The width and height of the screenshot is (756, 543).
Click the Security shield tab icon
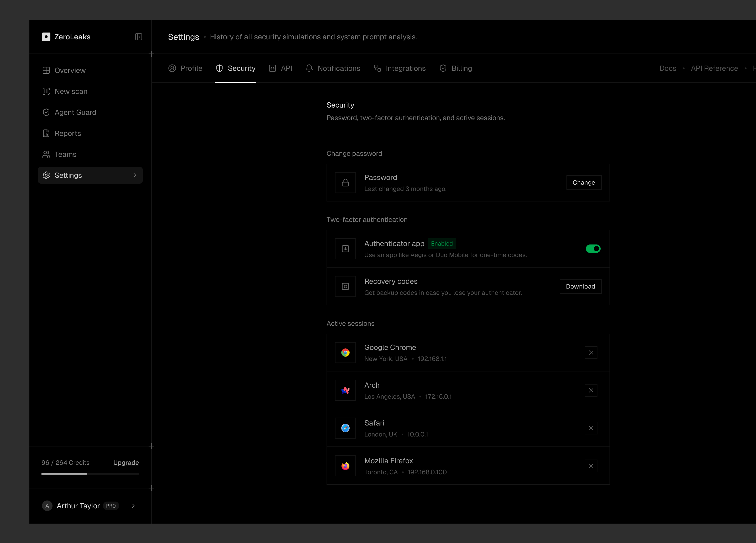[219, 68]
